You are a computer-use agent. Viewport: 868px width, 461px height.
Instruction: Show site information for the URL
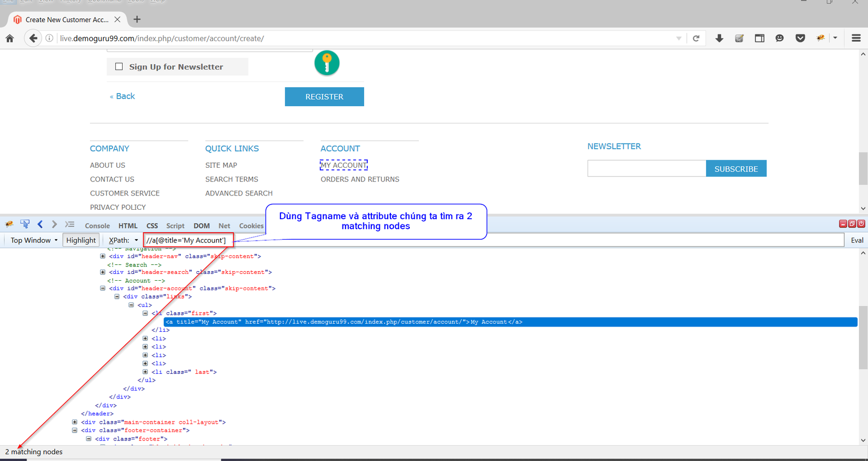click(x=49, y=38)
